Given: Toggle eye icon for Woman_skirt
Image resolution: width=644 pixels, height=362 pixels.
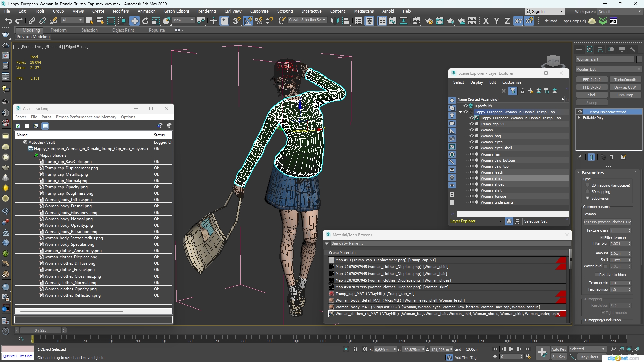Looking at the screenshot, I should pyautogui.click(x=471, y=190).
